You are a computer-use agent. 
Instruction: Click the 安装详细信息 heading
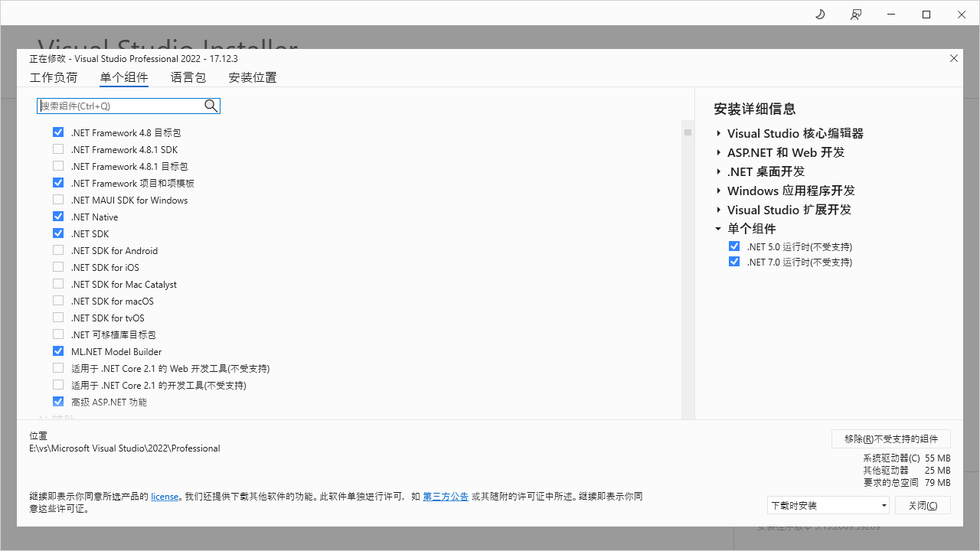pos(755,109)
